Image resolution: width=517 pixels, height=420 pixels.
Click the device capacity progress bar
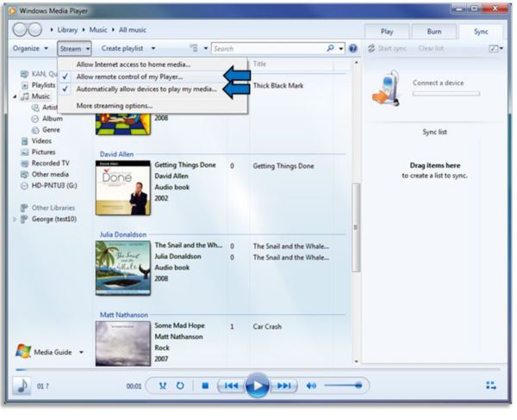[446, 94]
